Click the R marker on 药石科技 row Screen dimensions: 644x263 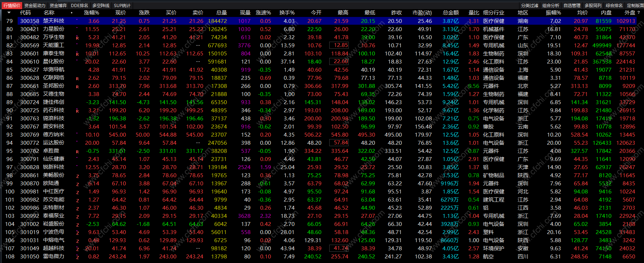pyautogui.click(x=77, y=111)
